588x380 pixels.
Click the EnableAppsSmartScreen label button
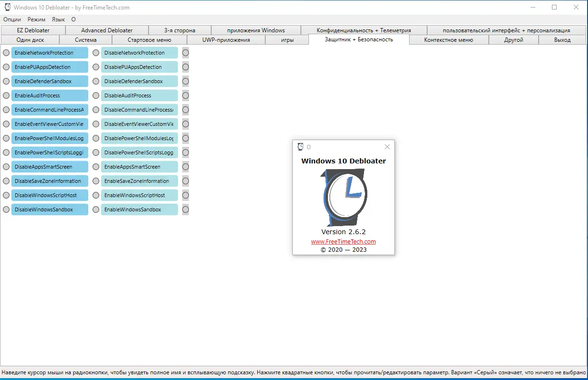[140, 167]
